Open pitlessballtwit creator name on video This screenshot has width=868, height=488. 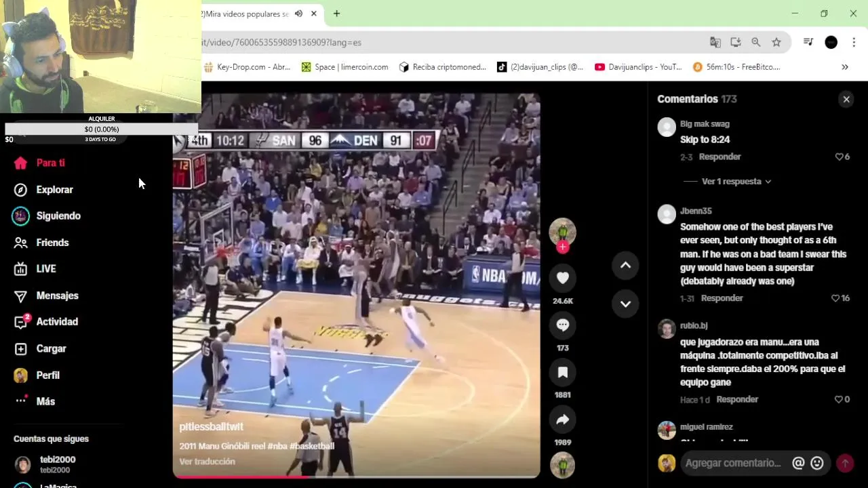(x=211, y=426)
